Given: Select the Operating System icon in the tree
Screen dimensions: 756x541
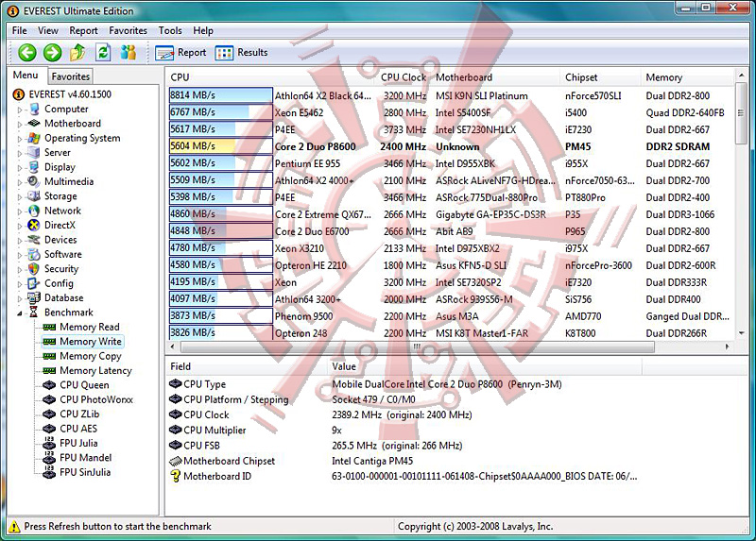Looking at the screenshot, I should point(34,138).
